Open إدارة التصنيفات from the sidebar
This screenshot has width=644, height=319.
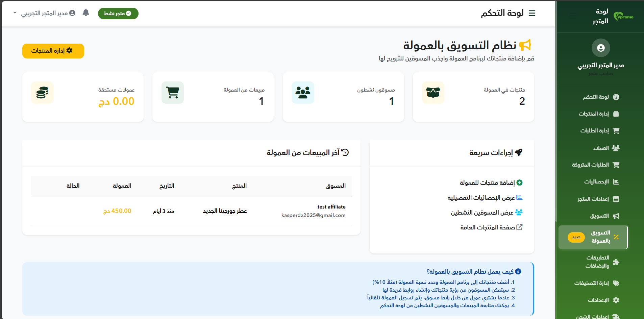coord(597,283)
